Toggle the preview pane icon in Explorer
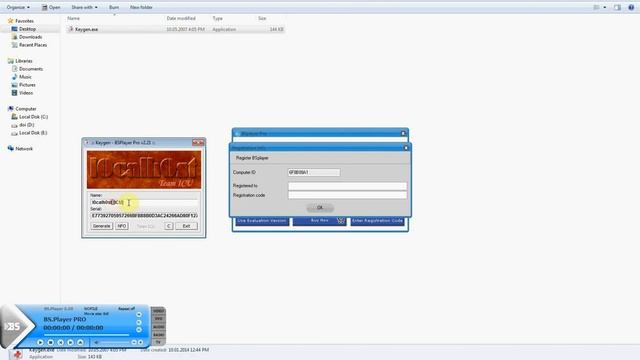The height and width of the screenshot is (360, 640). coord(617,7)
